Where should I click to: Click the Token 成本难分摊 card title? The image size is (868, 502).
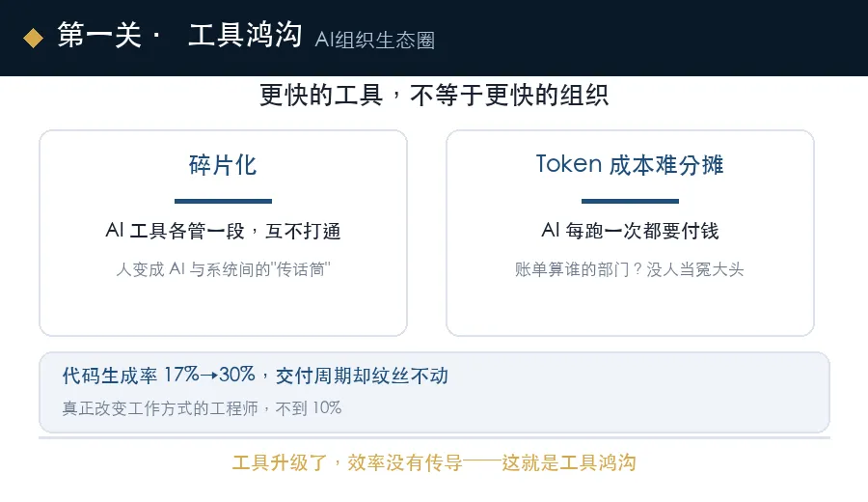click(630, 164)
